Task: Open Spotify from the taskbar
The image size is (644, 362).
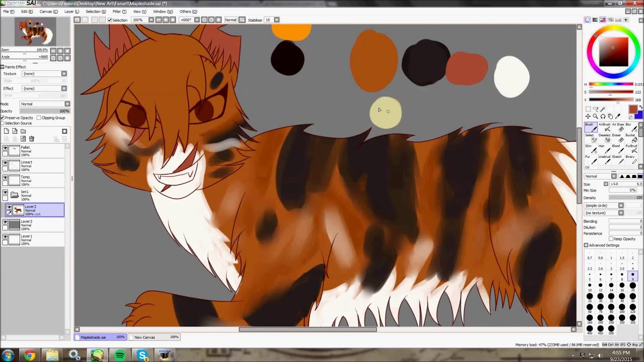Action: click(x=120, y=355)
